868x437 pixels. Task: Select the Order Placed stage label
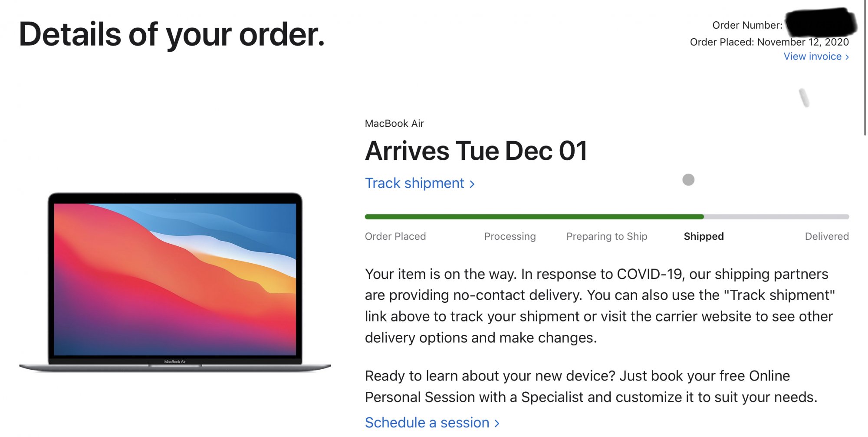click(395, 236)
